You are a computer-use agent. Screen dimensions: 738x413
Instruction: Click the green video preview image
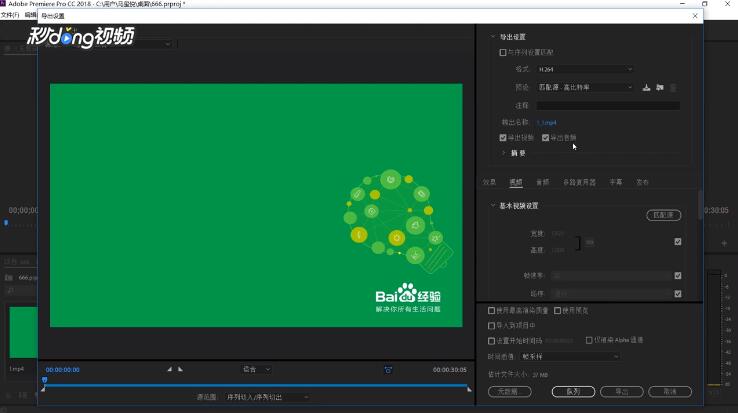tap(256, 205)
